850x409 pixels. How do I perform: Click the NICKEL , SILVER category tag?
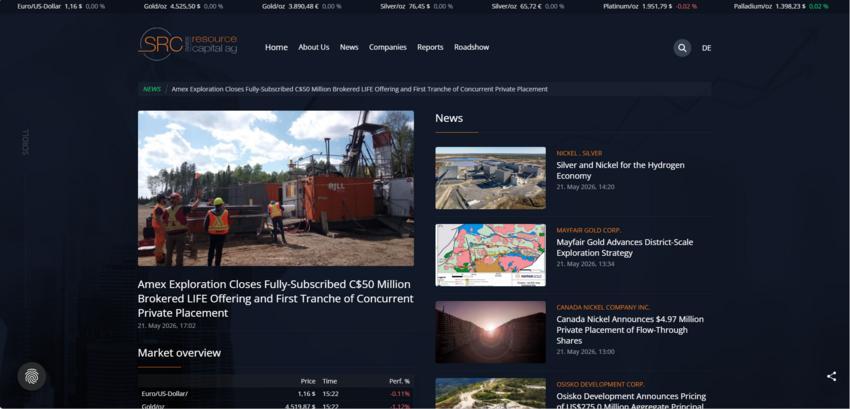coord(579,154)
